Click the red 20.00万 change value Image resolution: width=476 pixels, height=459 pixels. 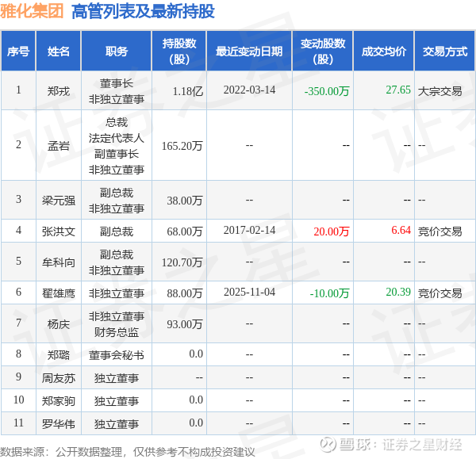pyautogui.click(x=331, y=231)
